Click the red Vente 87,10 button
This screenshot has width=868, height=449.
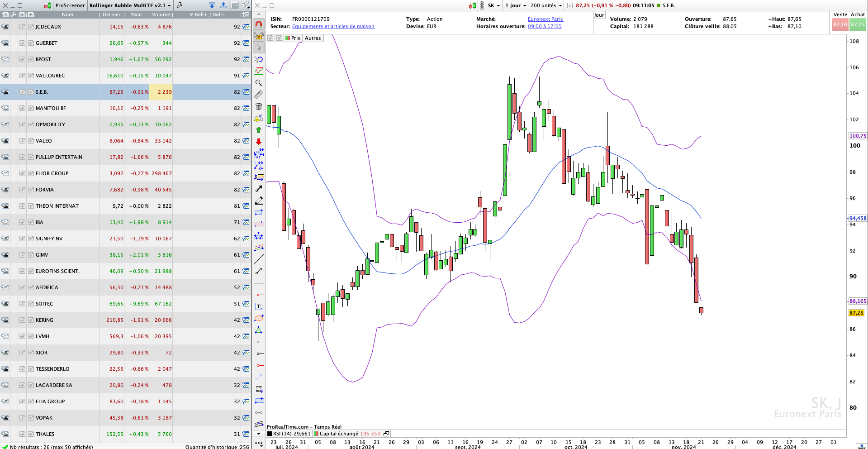[x=840, y=24]
